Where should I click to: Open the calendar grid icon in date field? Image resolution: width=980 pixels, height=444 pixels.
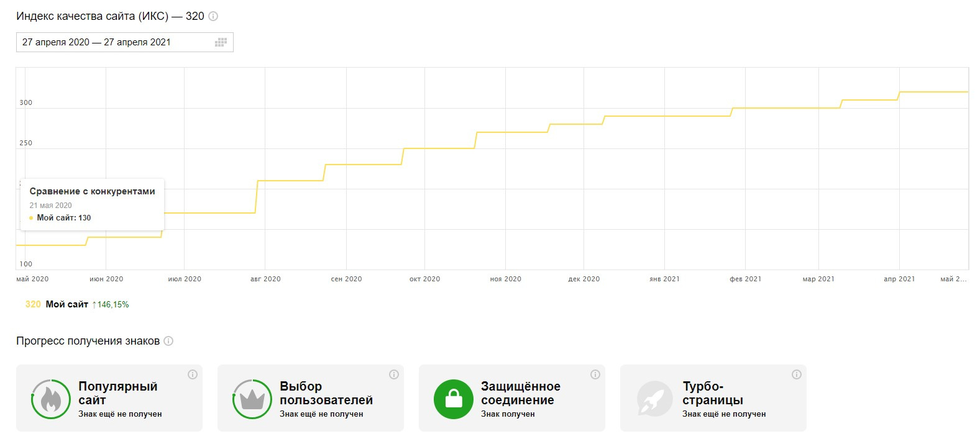point(221,42)
